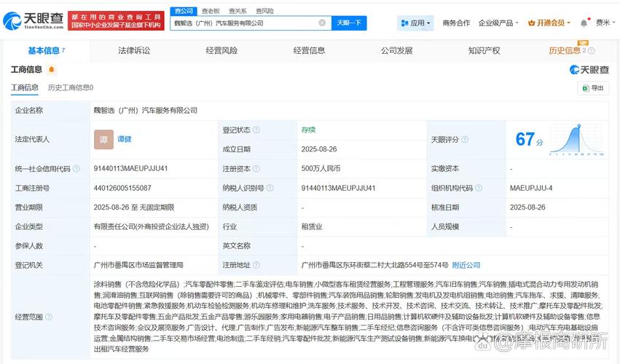The height and width of the screenshot is (364, 620).
Task: Open notifications via the bell icon
Action: (584, 23)
